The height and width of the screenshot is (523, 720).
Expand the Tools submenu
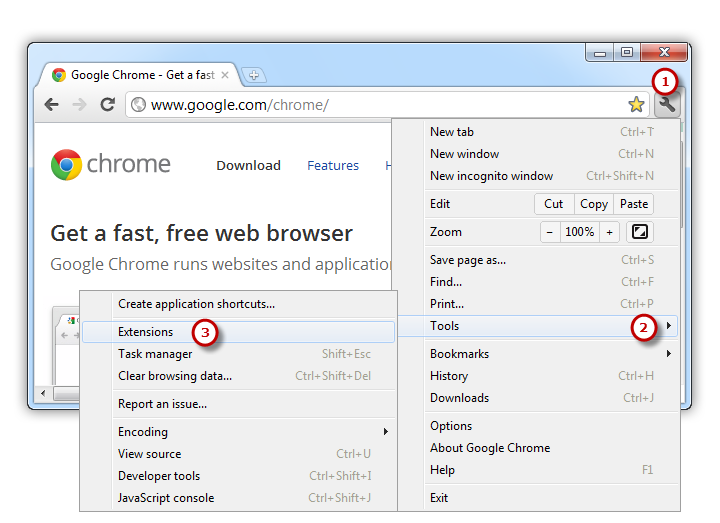537,326
